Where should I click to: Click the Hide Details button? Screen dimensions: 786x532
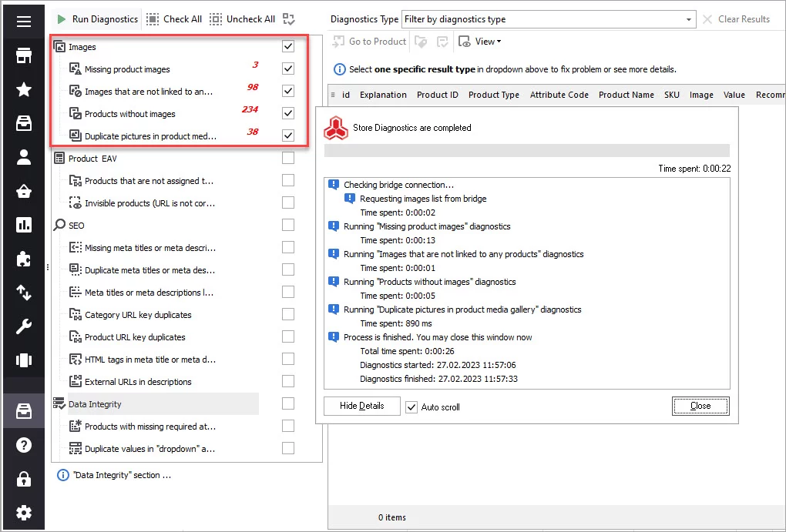click(x=362, y=406)
